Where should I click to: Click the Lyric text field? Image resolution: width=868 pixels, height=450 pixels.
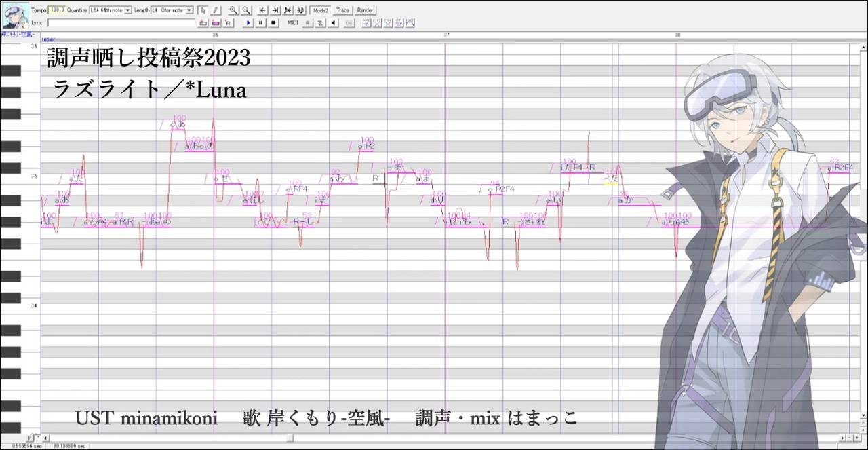click(x=121, y=23)
